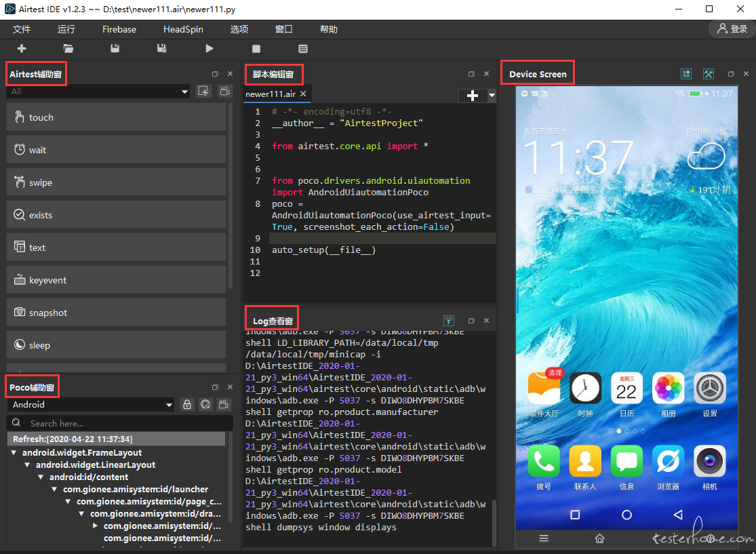Open the 窗口 menu

tap(283, 29)
